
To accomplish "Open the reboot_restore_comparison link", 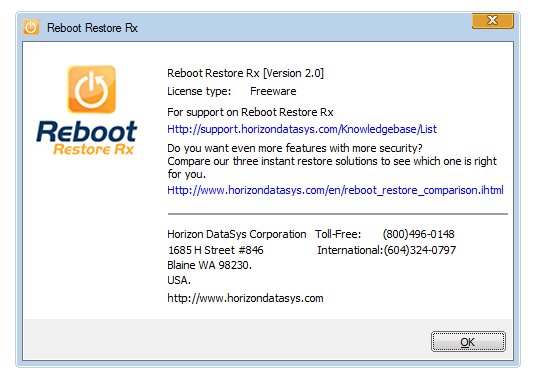I will [x=335, y=190].
